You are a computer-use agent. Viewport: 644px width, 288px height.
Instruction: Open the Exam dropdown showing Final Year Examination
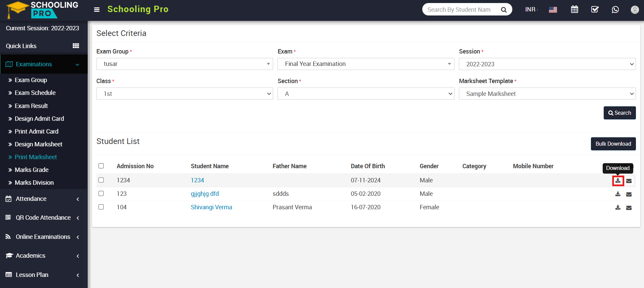[366, 64]
